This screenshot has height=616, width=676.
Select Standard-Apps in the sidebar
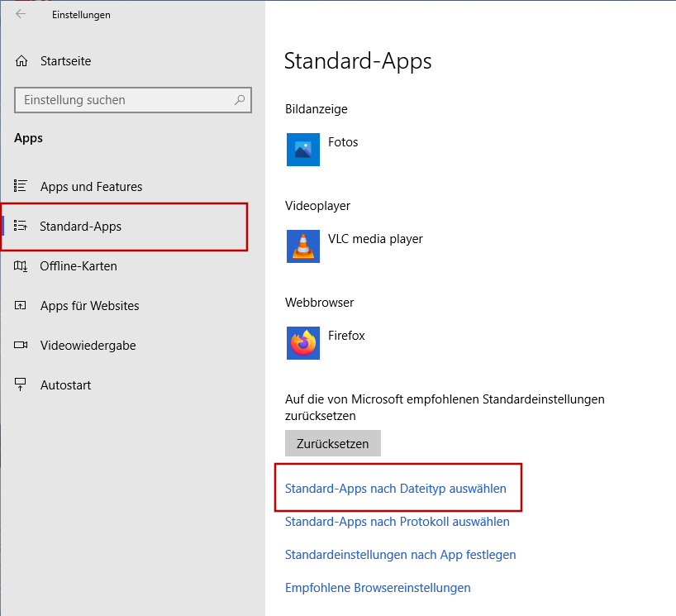point(80,227)
